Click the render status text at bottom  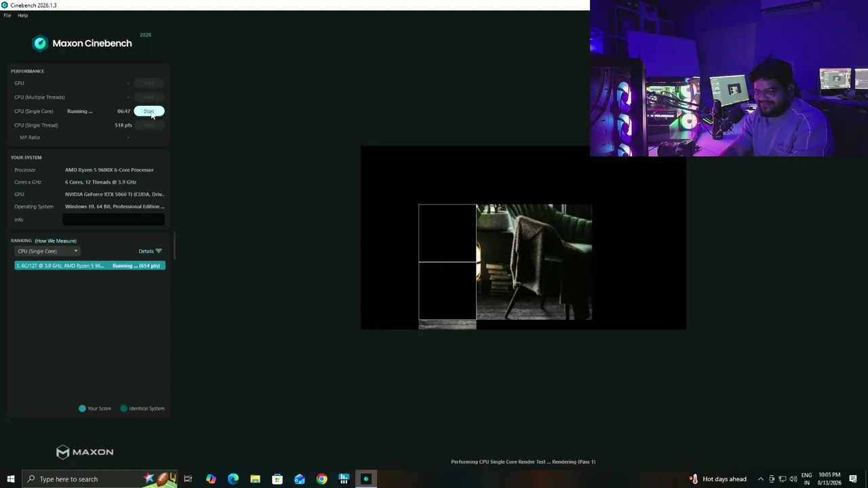tap(523, 462)
